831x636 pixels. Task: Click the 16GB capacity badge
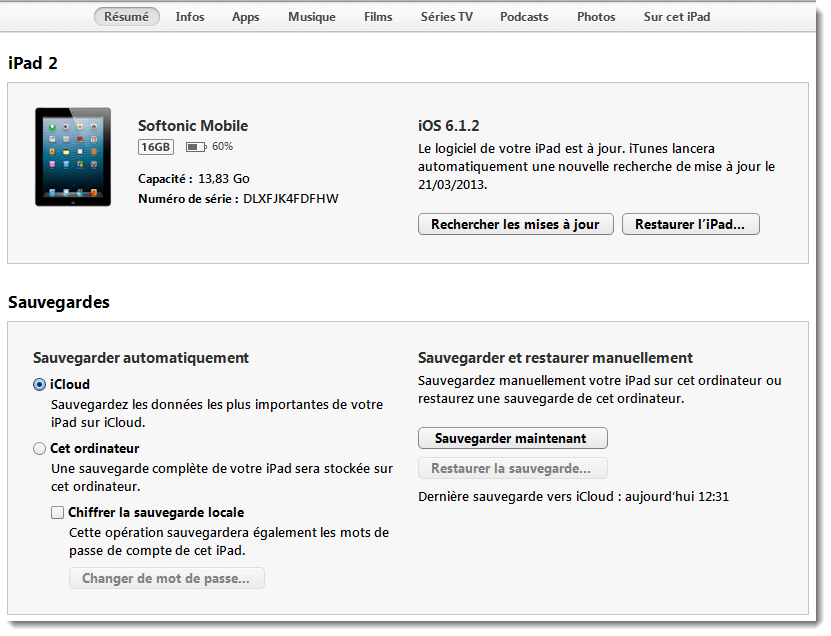pos(156,147)
